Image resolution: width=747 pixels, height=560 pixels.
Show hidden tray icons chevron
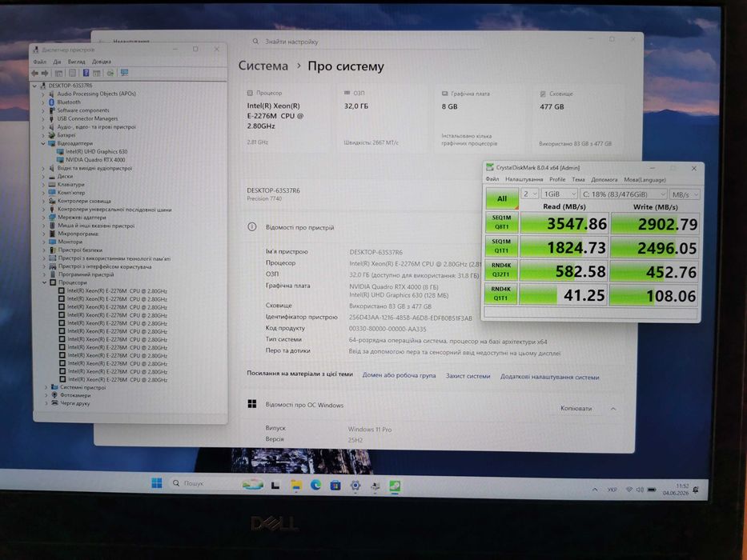(x=595, y=490)
